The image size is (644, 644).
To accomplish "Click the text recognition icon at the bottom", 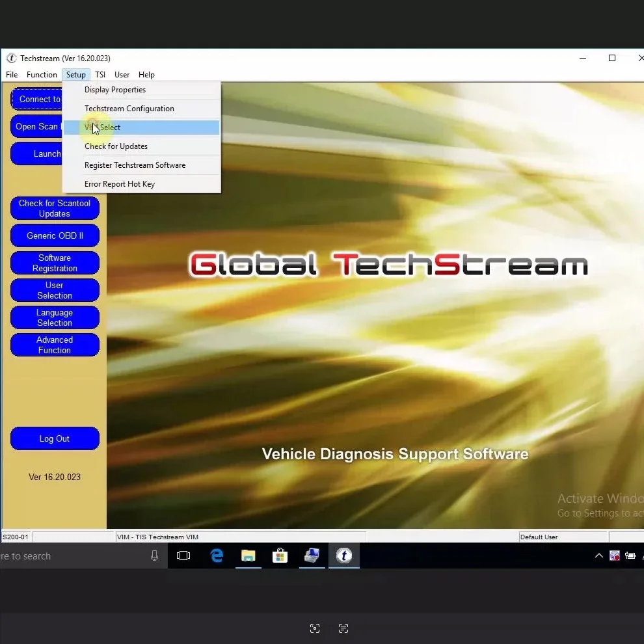I will [x=343, y=628].
